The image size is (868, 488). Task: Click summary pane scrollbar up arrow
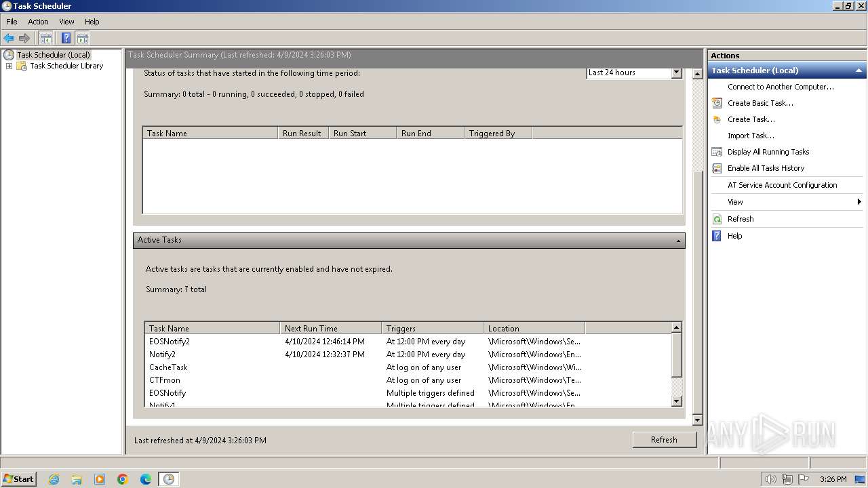[697, 74]
